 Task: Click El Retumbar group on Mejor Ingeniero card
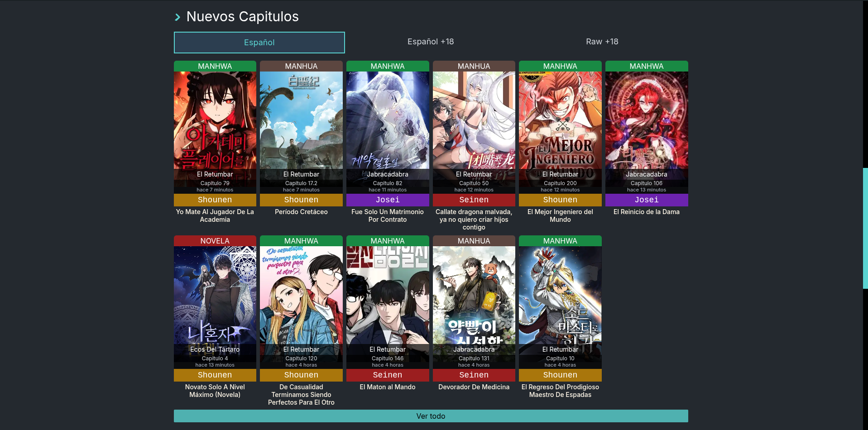coord(560,174)
